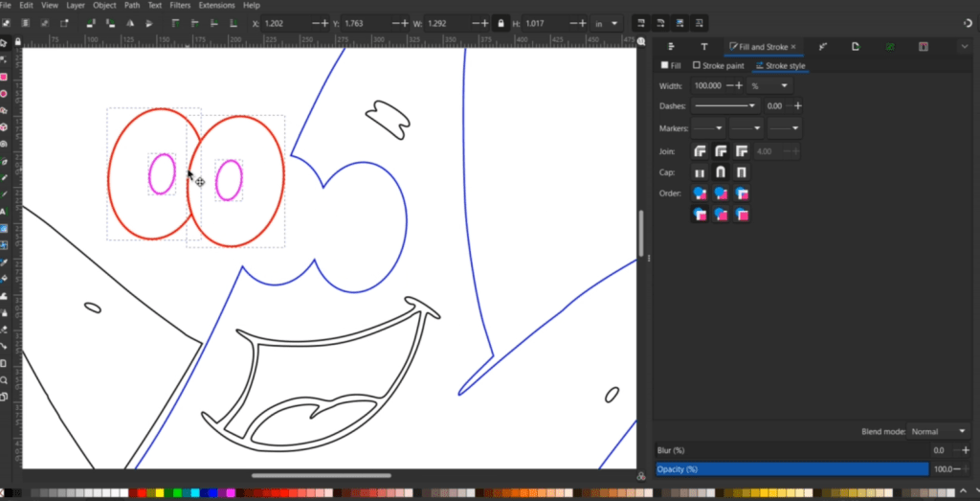Switch to the Fill tab
980x501 pixels.
671,66
